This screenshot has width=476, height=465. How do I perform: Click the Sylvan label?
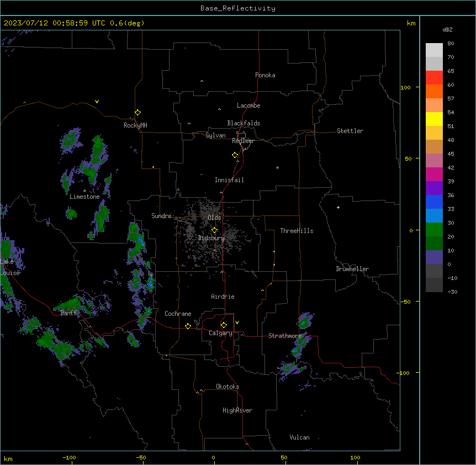215,135
